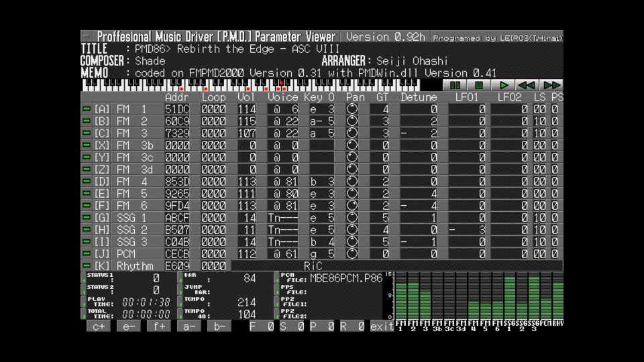The width and height of the screenshot is (644, 362).
Task: Click the pan knob for SSG 1 row
Action: pos(352,217)
